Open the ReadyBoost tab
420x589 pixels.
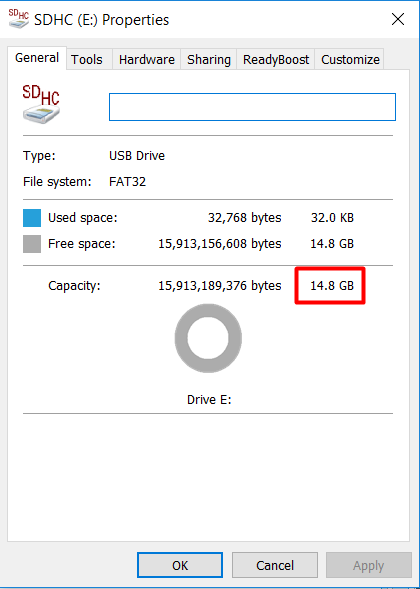pyautogui.click(x=276, y=59)
